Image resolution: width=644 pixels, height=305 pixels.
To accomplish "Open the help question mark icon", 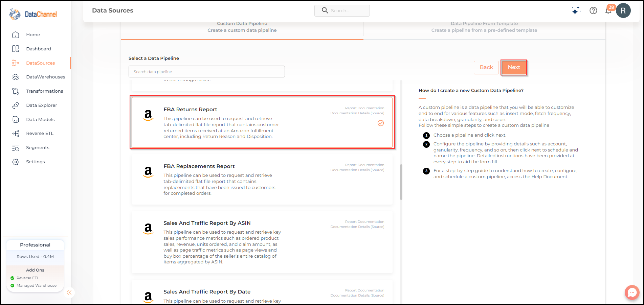I will click(x=593, y=10).
